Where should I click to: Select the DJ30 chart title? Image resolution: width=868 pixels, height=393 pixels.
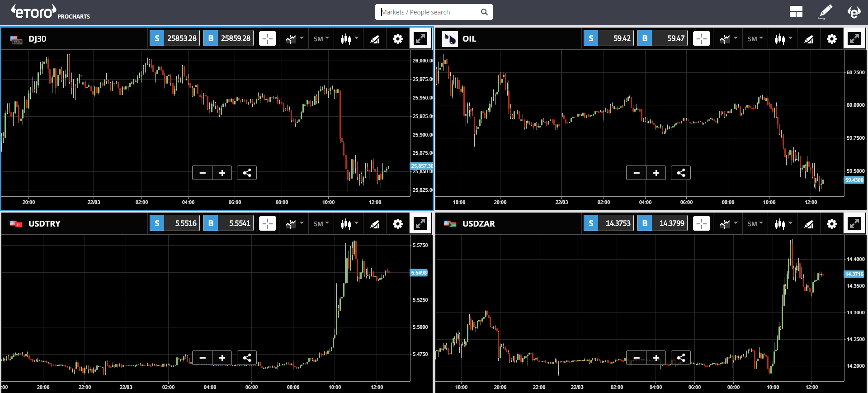pos(37,39)
